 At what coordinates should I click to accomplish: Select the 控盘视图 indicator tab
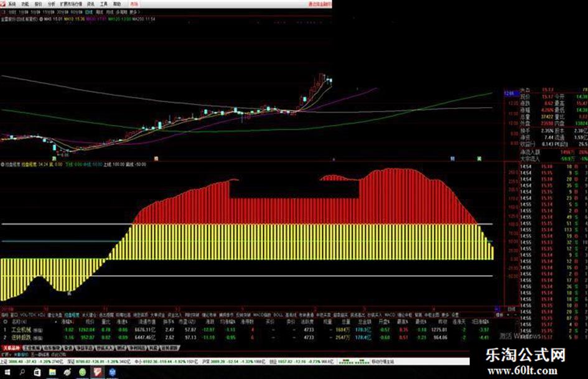[72, 315]
